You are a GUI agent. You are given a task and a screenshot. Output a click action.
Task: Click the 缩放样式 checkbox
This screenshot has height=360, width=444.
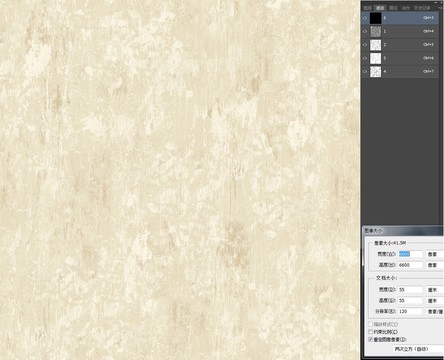[x=370, y=324]
